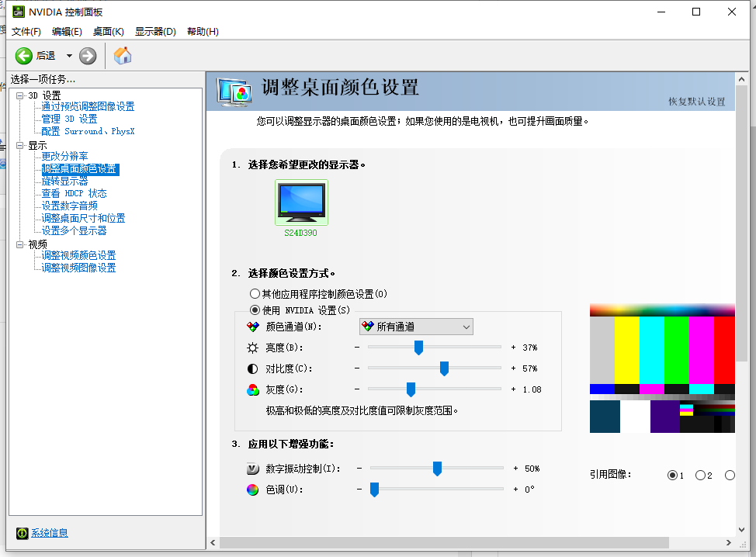Viewport: 756px width, 557px height.
Task: Click the Forward arrow icon in toolbar
Action: coord(88,55)
